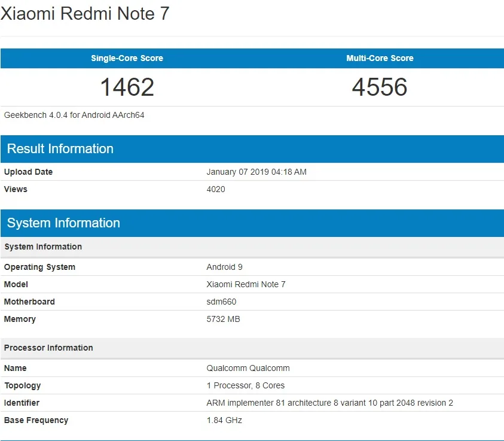This screenshot has width=504, height=441.
Task: Select single-core score value 1462
Action: (x=127, y=87)
